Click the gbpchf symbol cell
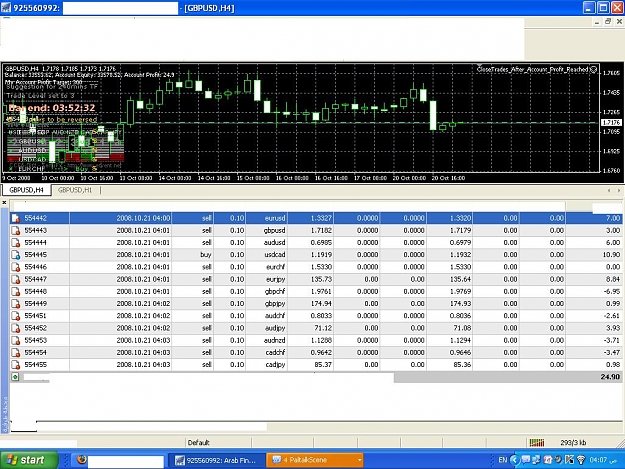Screen dimensions: 625x469 pos(274,292)
